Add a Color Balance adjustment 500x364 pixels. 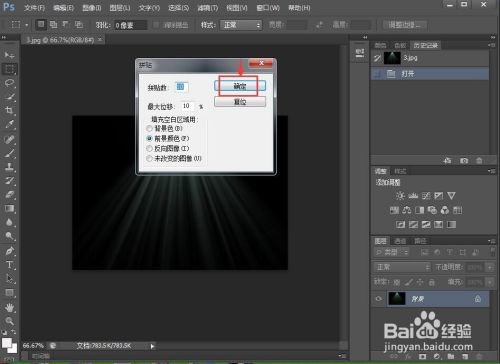point(407,210)
